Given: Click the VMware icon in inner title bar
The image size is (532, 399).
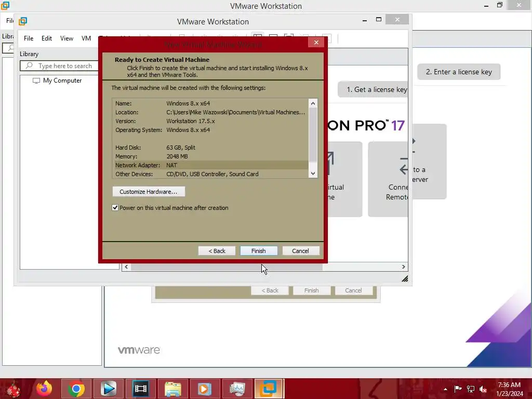Looking at the screenshot, I should pos(23,21).
